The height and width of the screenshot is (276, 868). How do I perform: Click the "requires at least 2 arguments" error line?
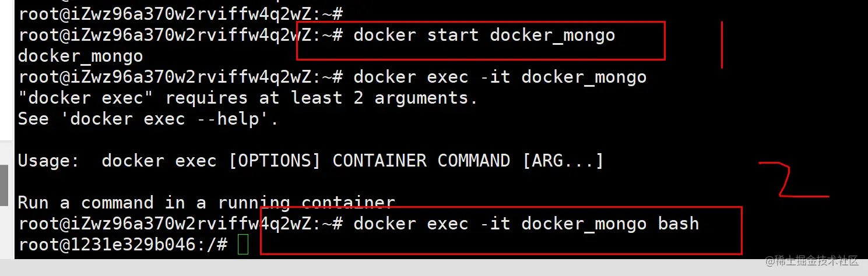(x=248, y=98)
